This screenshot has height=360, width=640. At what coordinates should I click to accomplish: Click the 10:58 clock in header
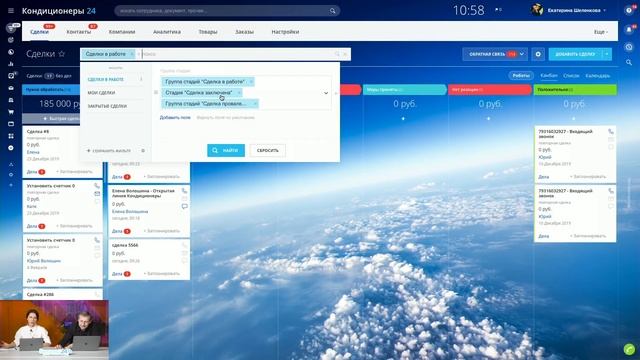[x=469, y=10]
